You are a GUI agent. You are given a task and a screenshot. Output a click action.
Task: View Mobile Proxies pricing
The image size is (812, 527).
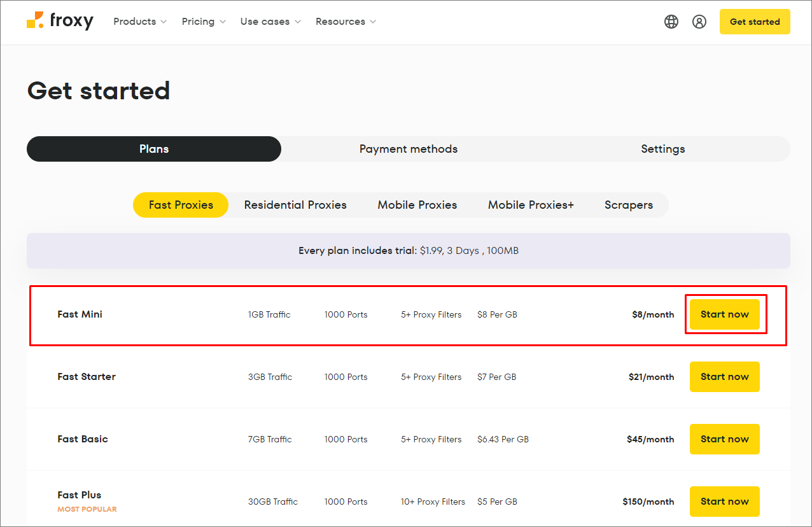(x=417, y=204)
